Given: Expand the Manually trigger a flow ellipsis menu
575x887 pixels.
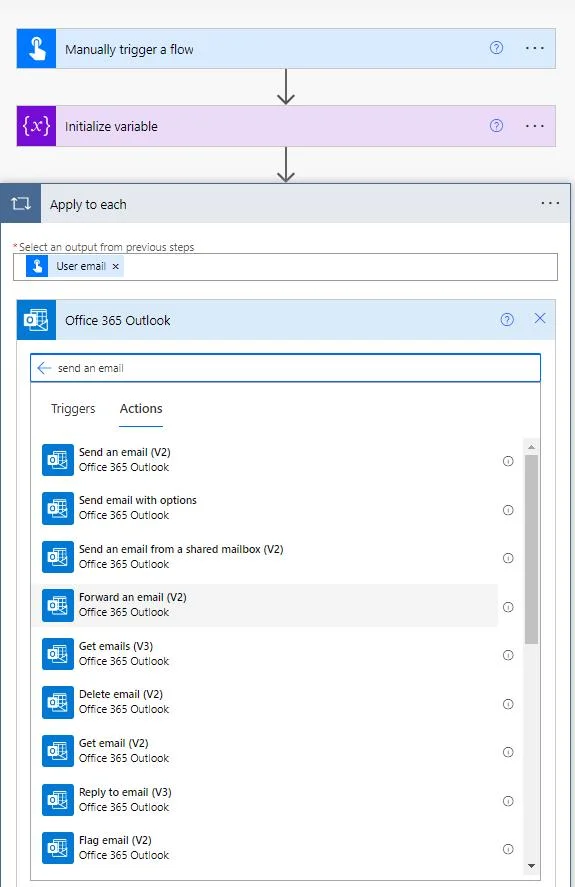Looking at the screenshot, I should (x=535, y=49).
